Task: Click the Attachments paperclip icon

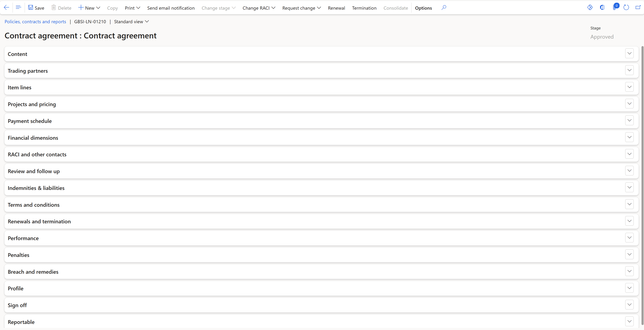Action: [x=614, y=8]
